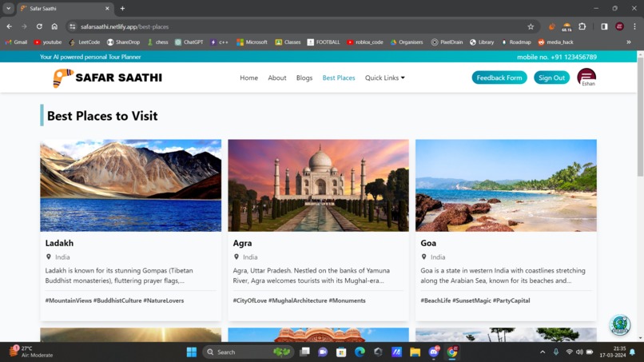The width and height of the screenshot is (644, 362).
Task: Open chess bookmark
Action: (157, 42)
